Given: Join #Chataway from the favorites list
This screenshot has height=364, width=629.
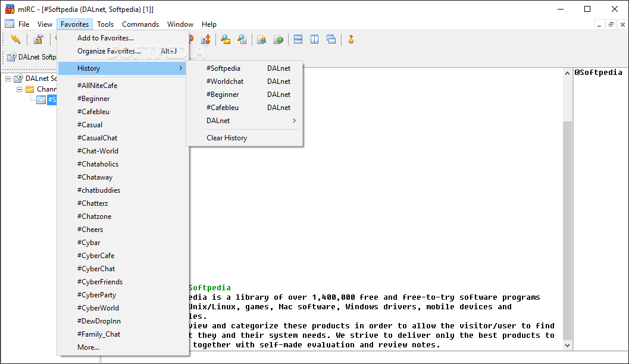Looking at the screenshot, I should [123, 177].
